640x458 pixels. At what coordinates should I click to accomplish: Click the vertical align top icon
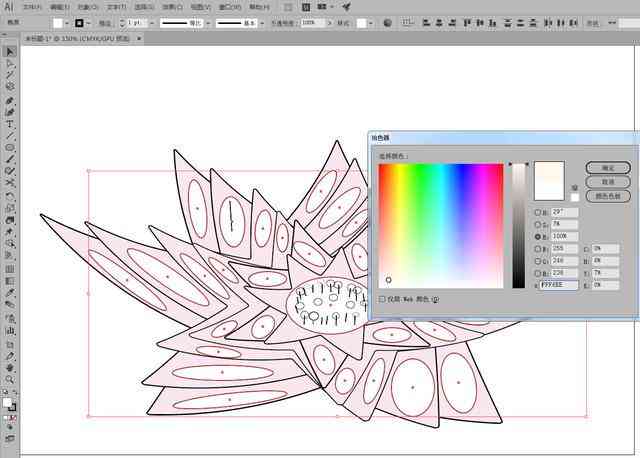[467, 23]
